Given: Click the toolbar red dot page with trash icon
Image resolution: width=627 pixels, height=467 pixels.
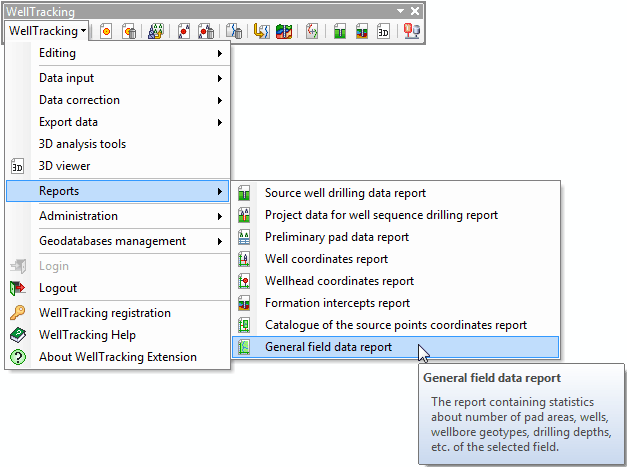Looking at the screenshot, I should point(206,31).
